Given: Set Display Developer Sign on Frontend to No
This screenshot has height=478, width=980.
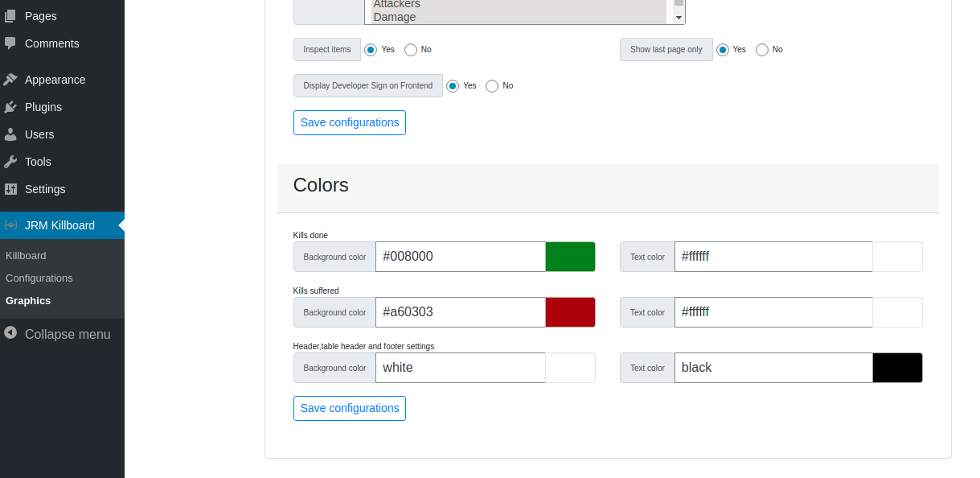Looking at the screenshot, I should click(x=492, y=86).
